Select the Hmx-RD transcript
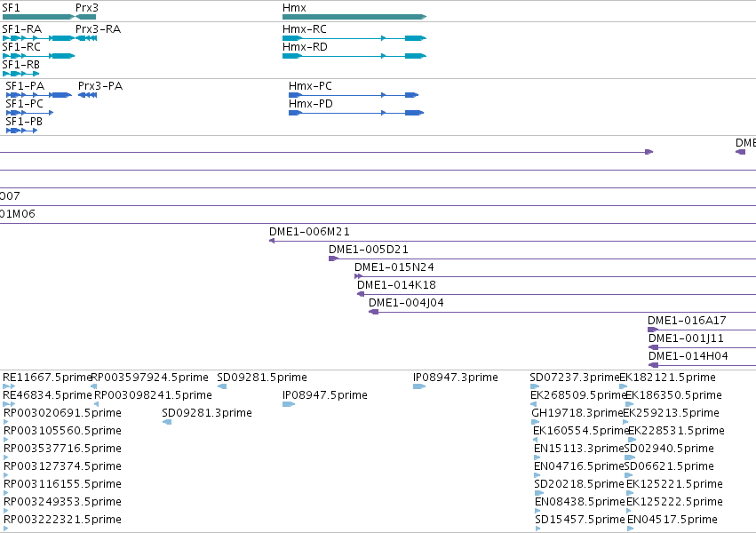 coord(354,56)
